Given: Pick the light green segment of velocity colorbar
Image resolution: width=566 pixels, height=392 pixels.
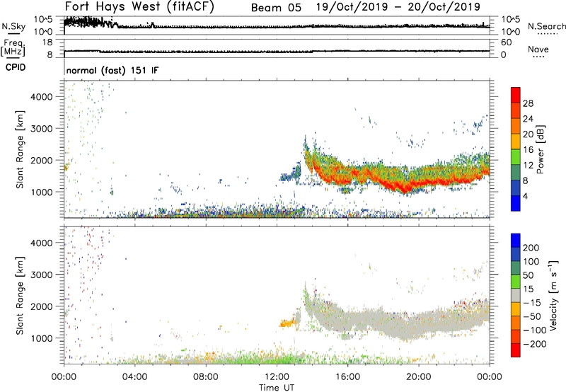Looking at the screenshot, I should [x=516, y=282].
